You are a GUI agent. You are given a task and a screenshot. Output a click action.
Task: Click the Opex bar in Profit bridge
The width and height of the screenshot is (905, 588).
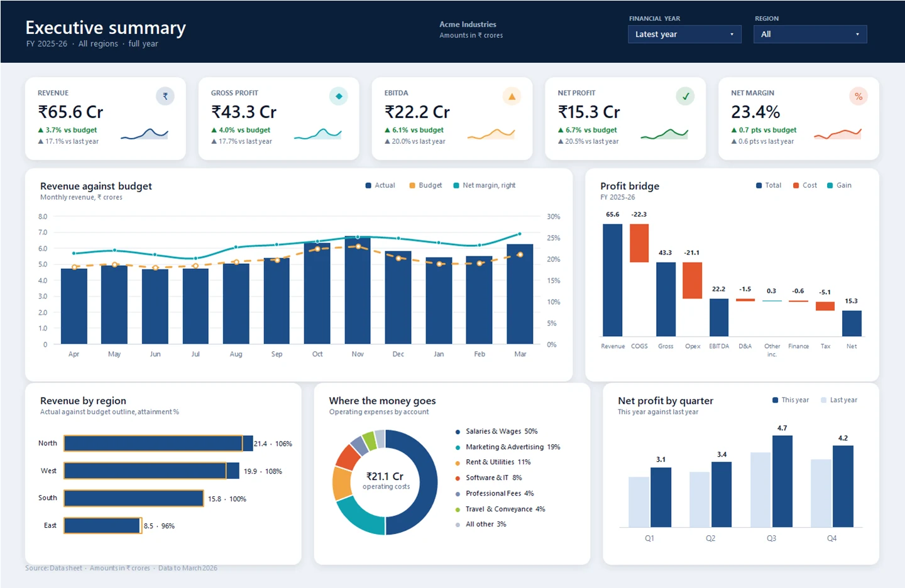[693, 280]
